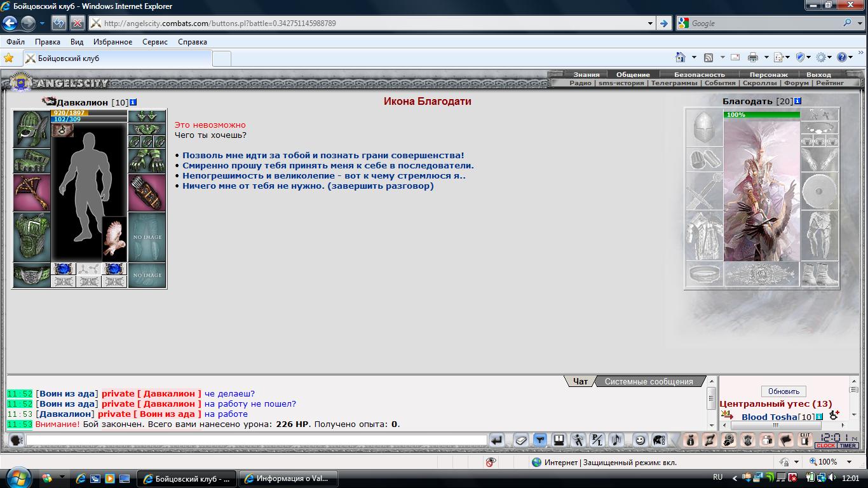This screenshot has width=868, height=488.
Task: Open the Общение menu
Action: (x=633, y=74)
